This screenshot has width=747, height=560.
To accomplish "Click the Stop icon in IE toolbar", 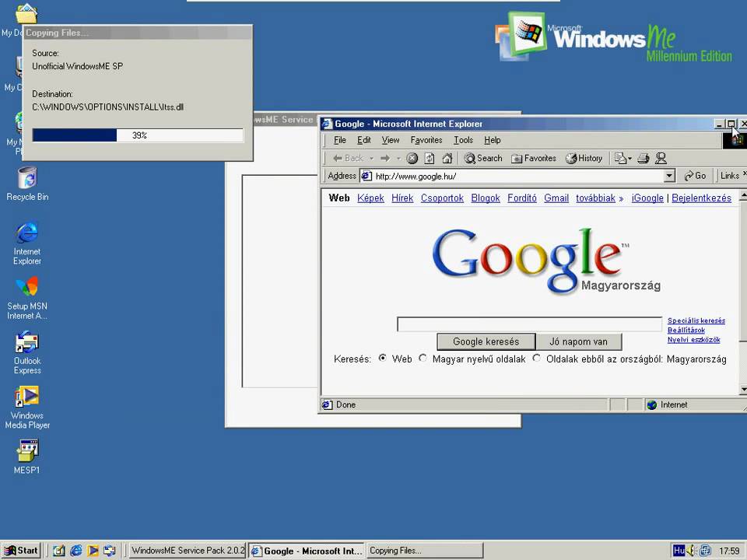I will (x=412, y=158).
